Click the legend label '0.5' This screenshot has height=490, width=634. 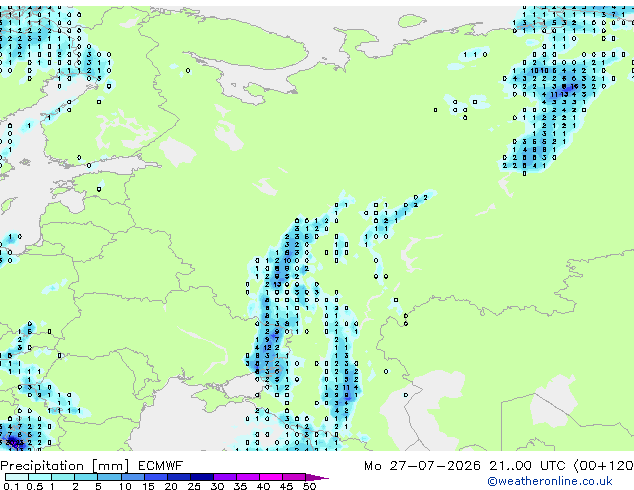35,486
